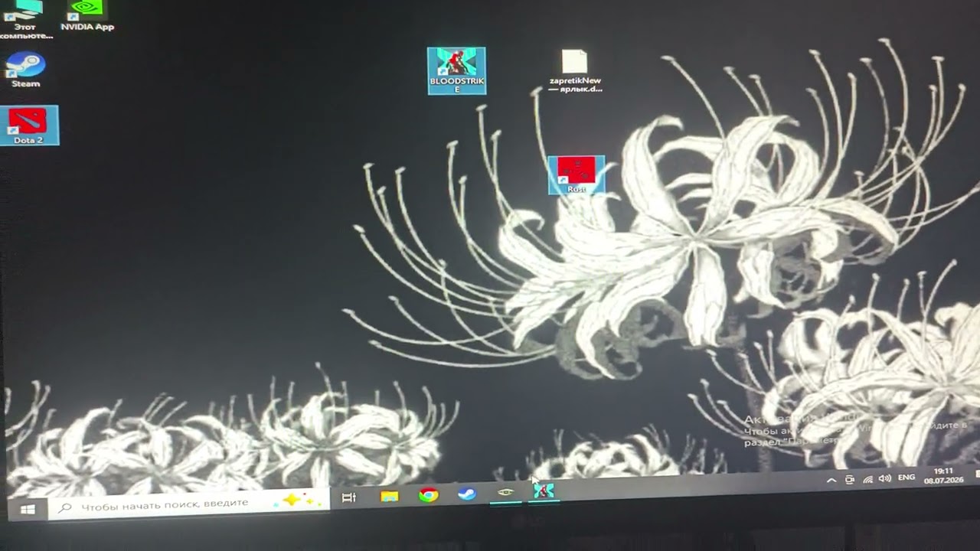The image size is (980, 551).
Task: Switch to the Bloodstrike taskbar app
Action: (544, 491)
